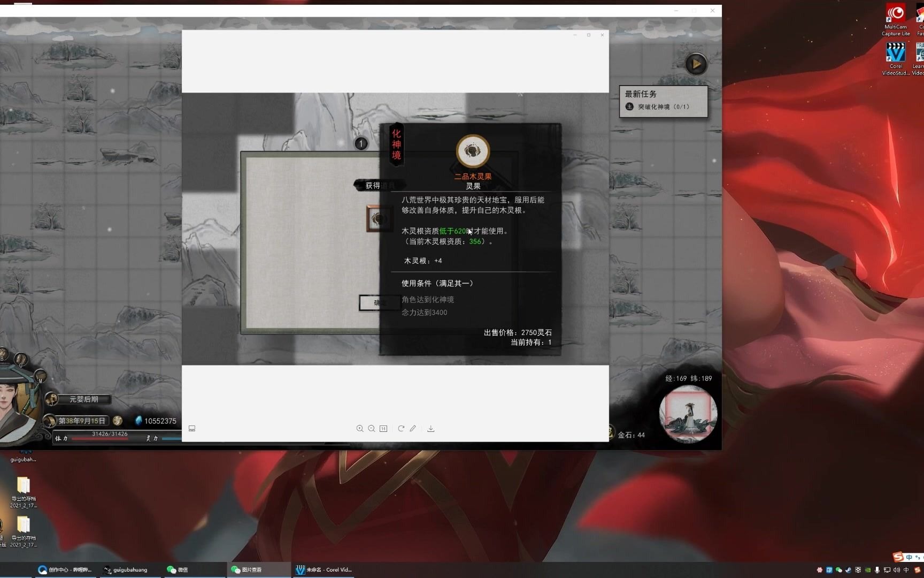Open the map icon marked M

pyautogui.click(x=40, y=376)
